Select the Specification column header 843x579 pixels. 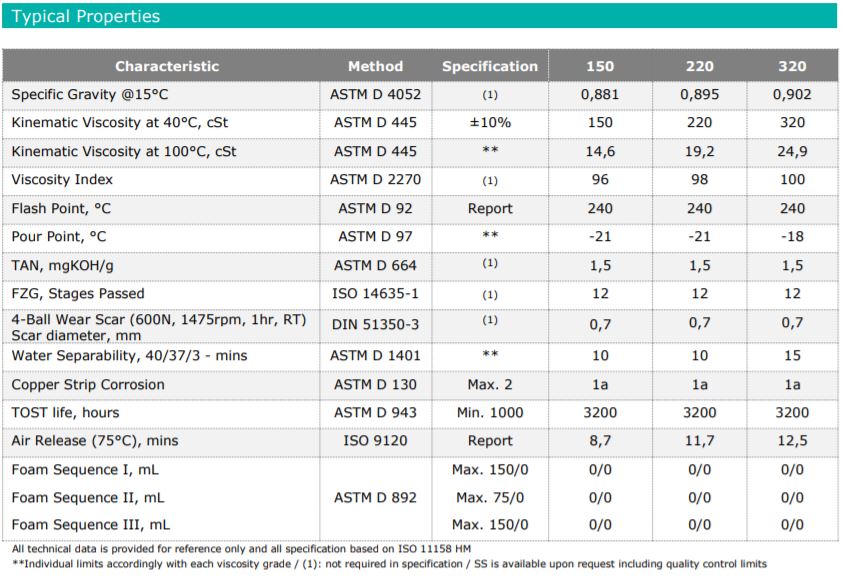(490, 66)
